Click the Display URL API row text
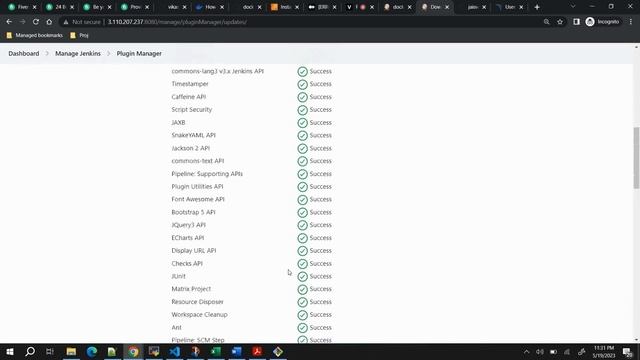640x360 pixels. pos(194,250)
